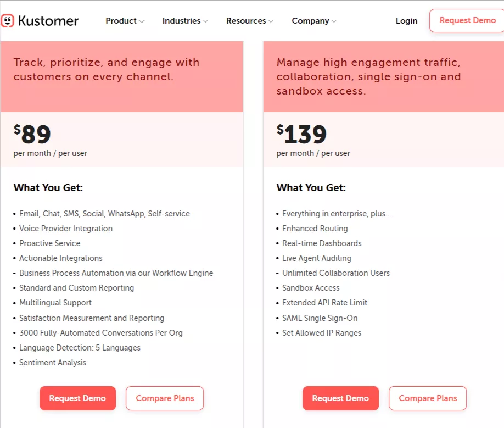Click the Sandbox Access feature item
The height and width of the screenshot is (428, 504).
tap(311, 288)
